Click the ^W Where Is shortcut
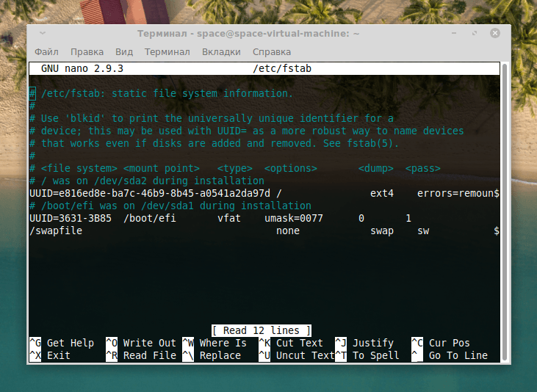537x392 pixels. 215,343
